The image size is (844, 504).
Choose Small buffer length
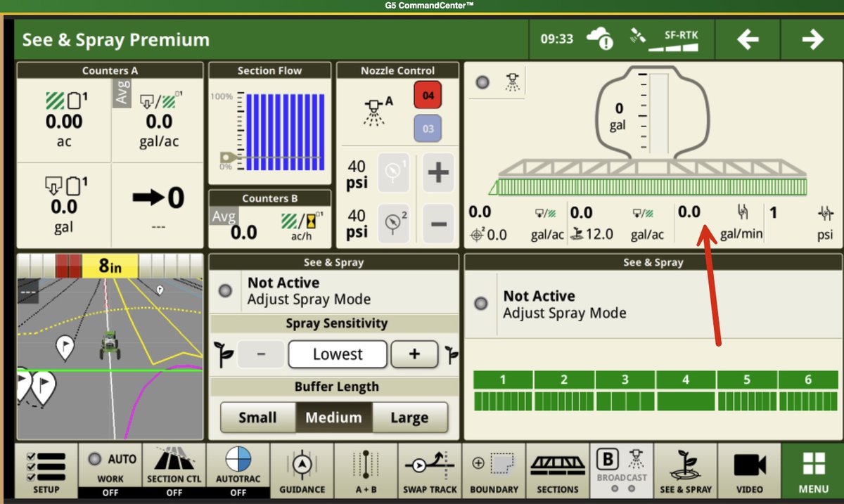257,418
